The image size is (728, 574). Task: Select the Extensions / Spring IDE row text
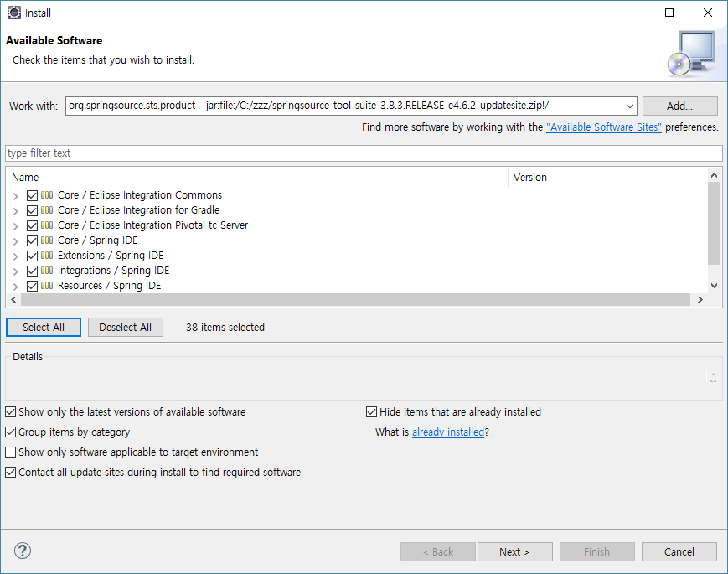(111, 256)
